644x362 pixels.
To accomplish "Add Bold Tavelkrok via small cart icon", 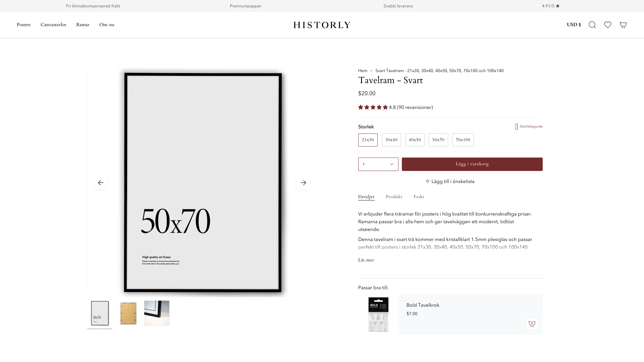I will pos(532,324).
